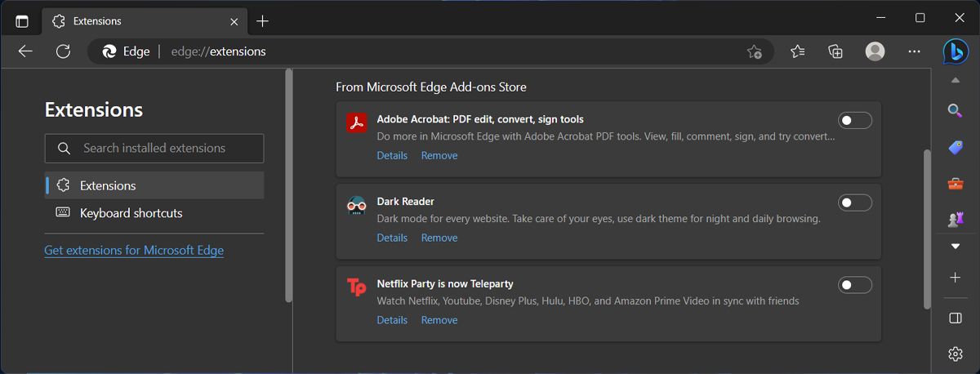Click Get extensions for Microsoft Edge link
This screenshot has height=374, width=980.
134,250
